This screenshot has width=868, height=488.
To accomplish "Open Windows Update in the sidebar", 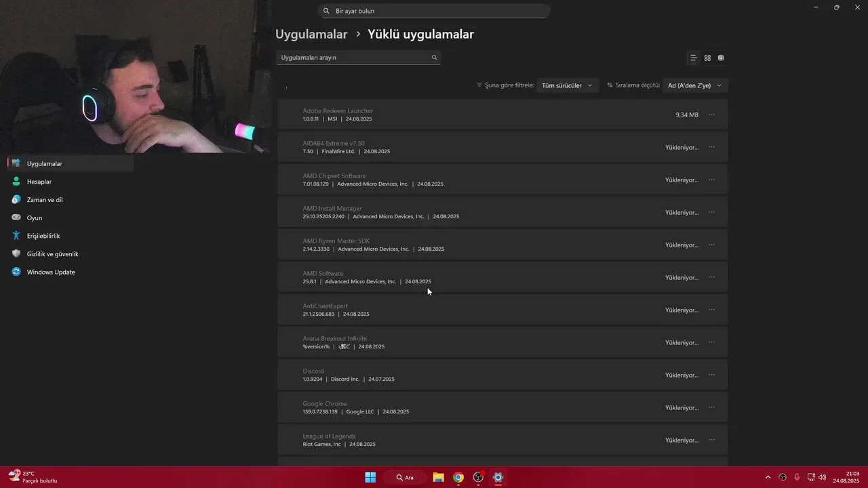I will click(x=71, y=272).
